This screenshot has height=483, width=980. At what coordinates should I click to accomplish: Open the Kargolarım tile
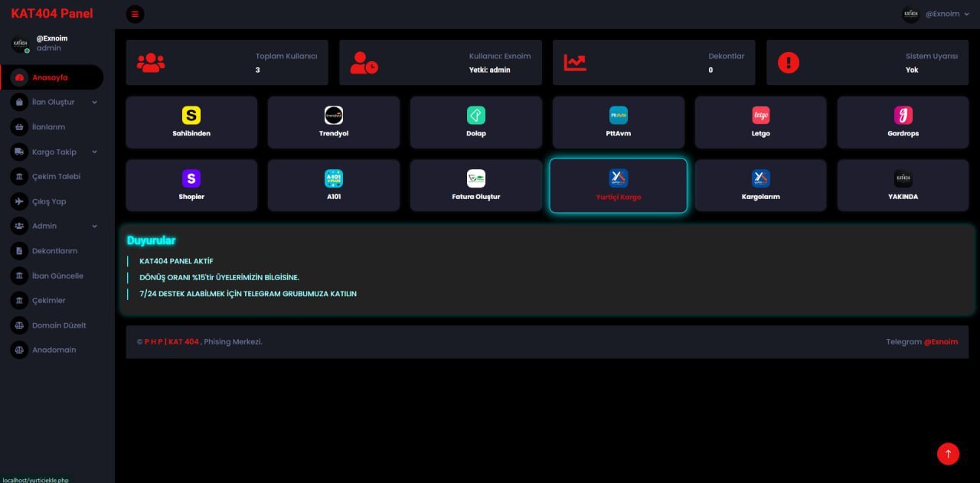pos(760,185)
